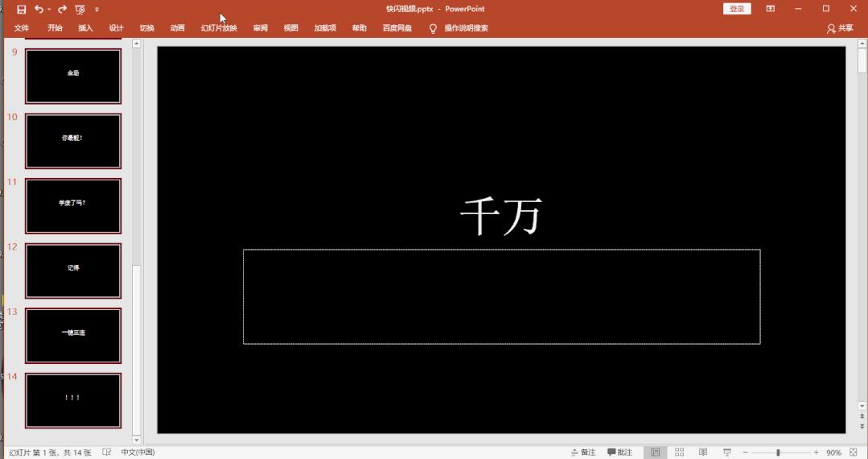Click the Save icon in quick access toolbar
The width and height of the screenshot is (868, 459).
22,9
